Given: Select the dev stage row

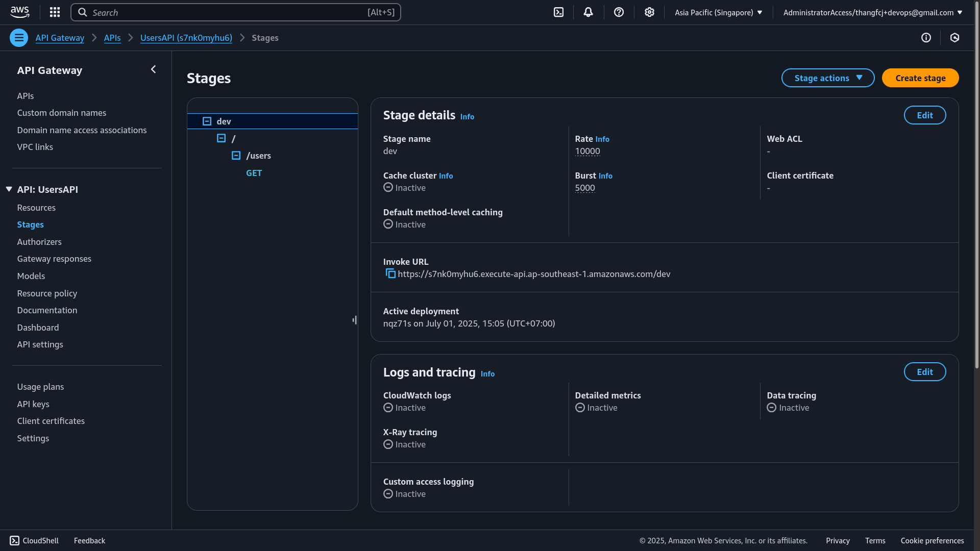Looking at the screenshot, I should tap(273, 121).
